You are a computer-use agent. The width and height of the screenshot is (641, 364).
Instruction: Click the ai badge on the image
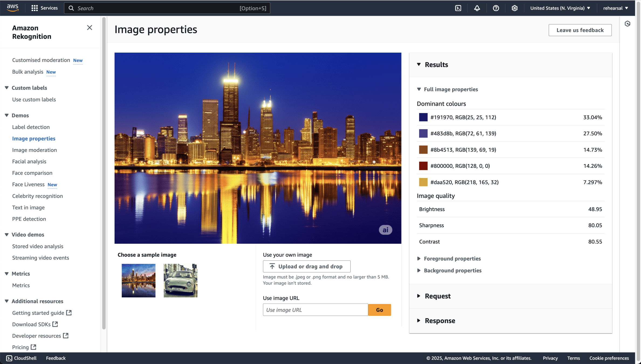coord(385,230)
